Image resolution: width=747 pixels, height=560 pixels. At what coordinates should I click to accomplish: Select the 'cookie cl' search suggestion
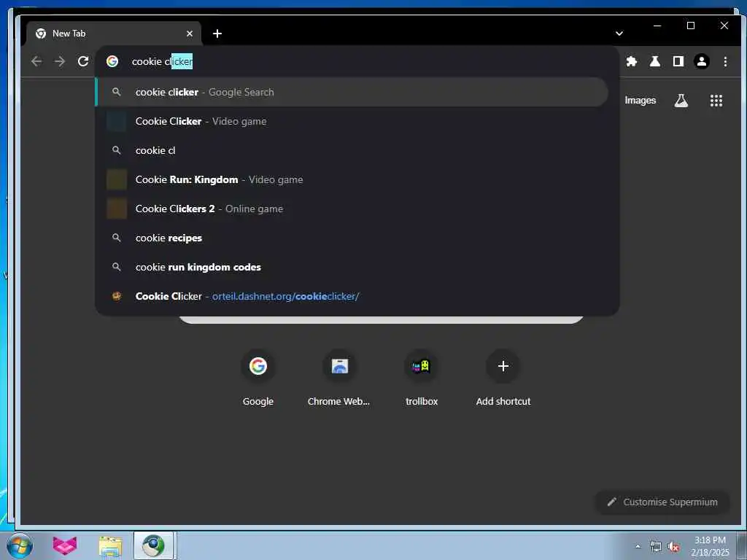click(352, 150)
